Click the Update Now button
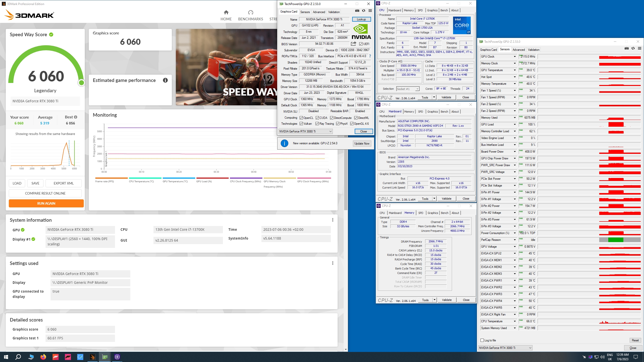This screenshot has height=362, width=644. point(362,144)
